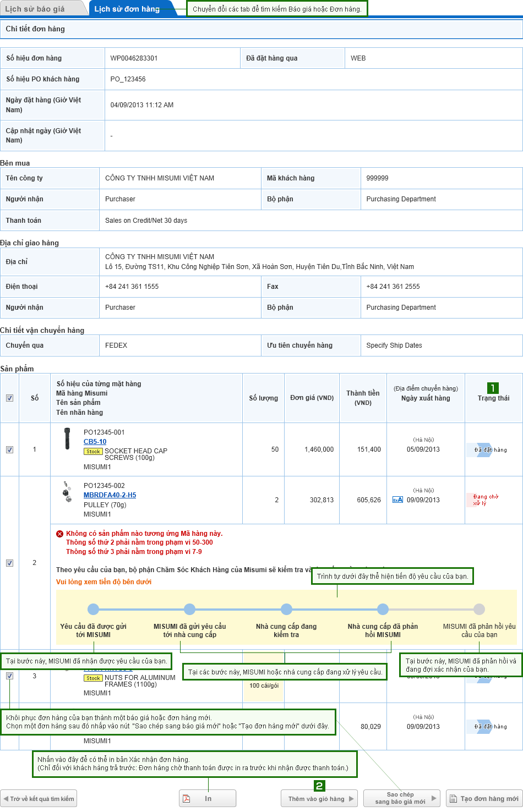Click Specify Ship Dates value

pos(394,345)
